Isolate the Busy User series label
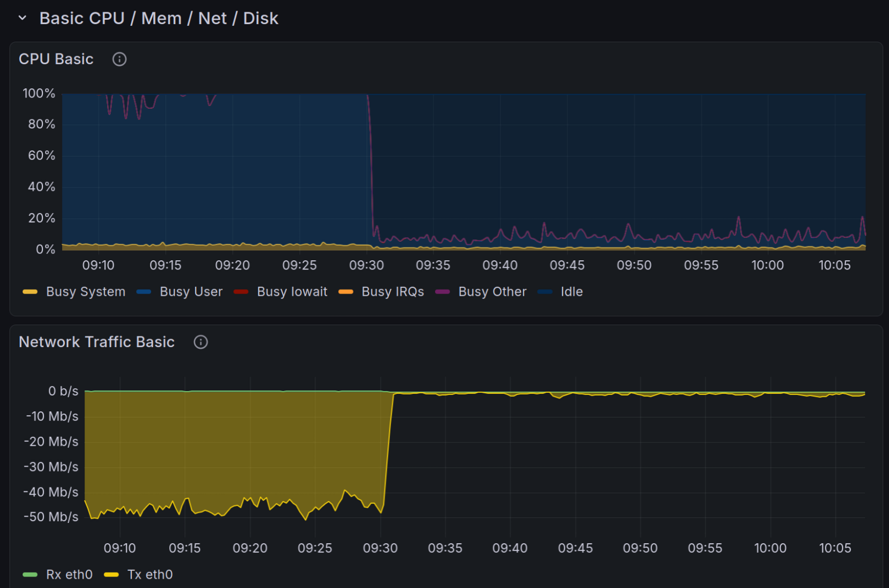889x588 pixels. [x=191, y=292]
